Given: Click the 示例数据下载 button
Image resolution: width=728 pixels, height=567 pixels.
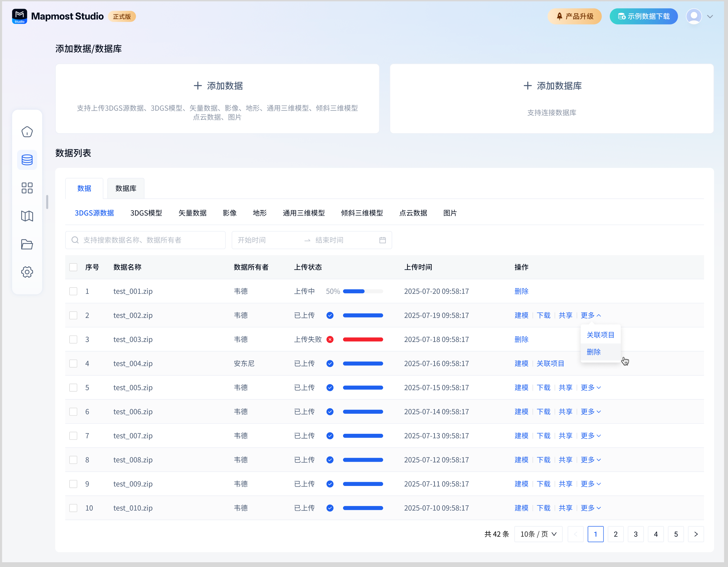Looking at the screenshot, I should click(643, 16).
